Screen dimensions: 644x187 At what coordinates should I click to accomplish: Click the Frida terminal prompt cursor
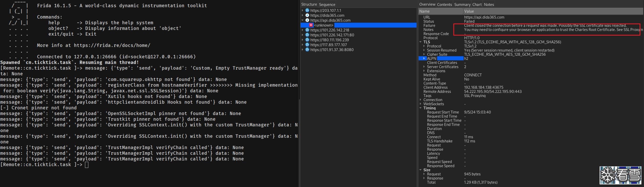coord(87,165)
